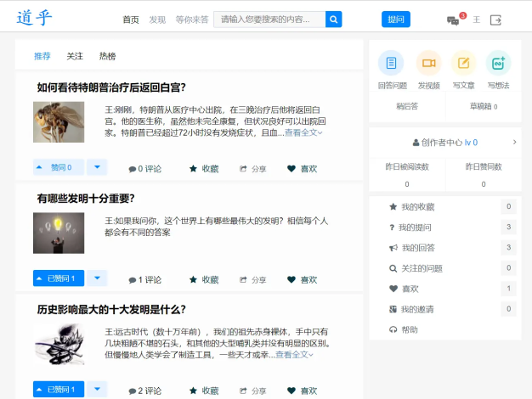Click 昨日被阅读数 statistic
Screen dimensions: 532x399
[x=407, y=175]
